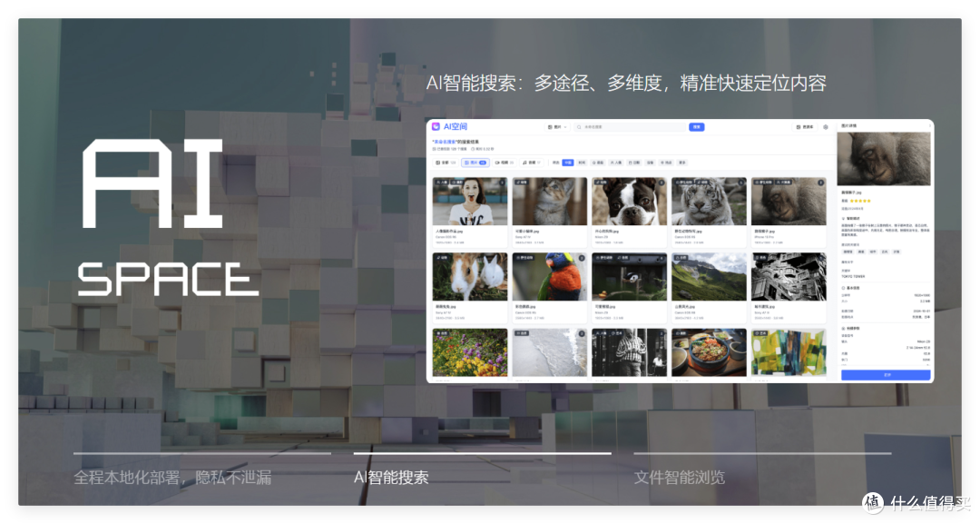Follow the blue 未命名搜索 link in the results title

tap(445, 142)
